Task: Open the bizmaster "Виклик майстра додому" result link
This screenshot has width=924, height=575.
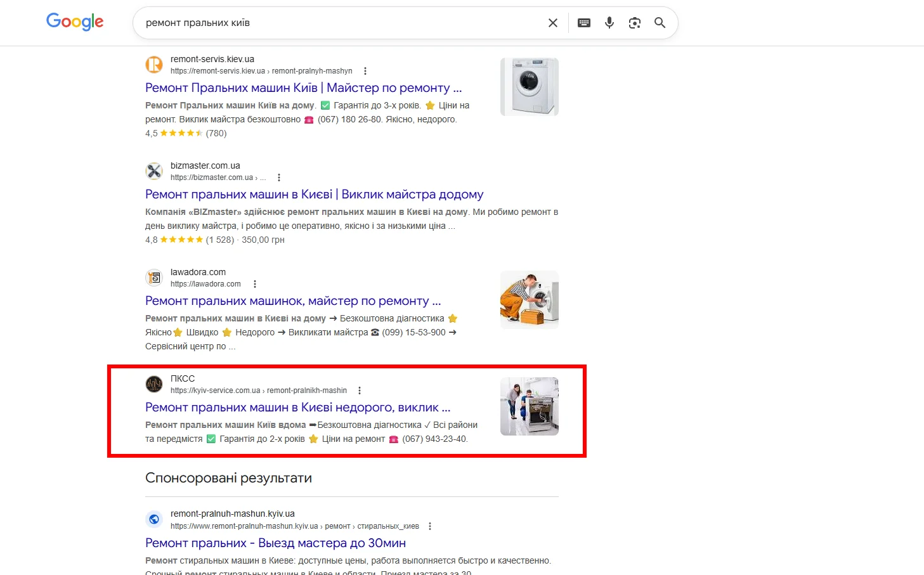Action: click(314, 194)
